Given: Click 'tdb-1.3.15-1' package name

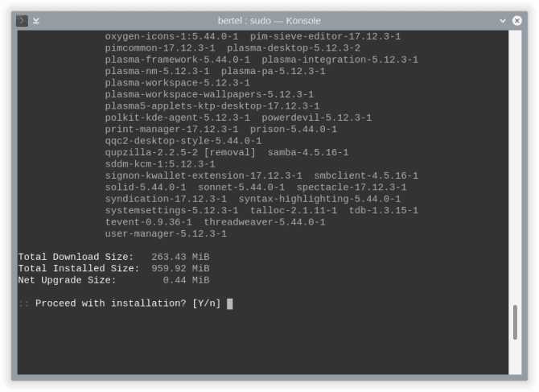Looking at the screenshot, I should (x=384, y=210).
